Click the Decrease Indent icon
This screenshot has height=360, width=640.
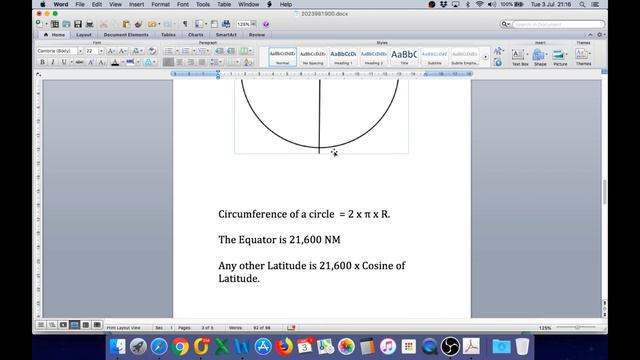pos(219,51)
